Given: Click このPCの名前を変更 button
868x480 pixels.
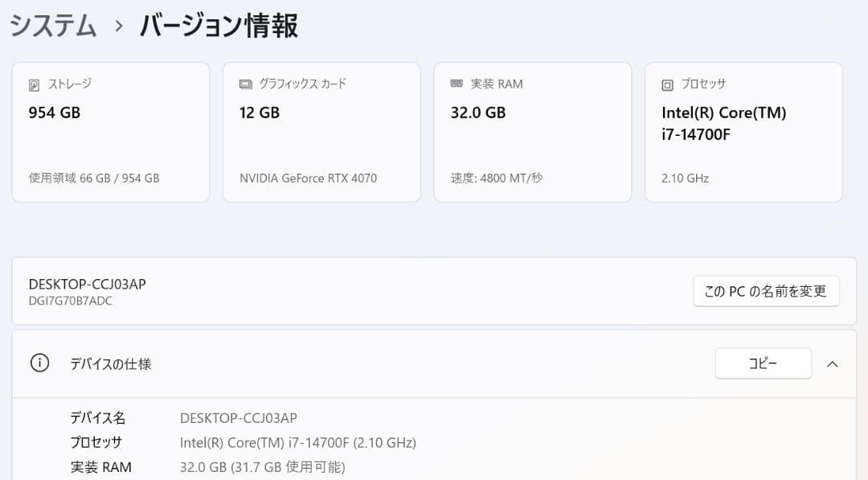Looking at the screenshot, I should pos(765,291).
